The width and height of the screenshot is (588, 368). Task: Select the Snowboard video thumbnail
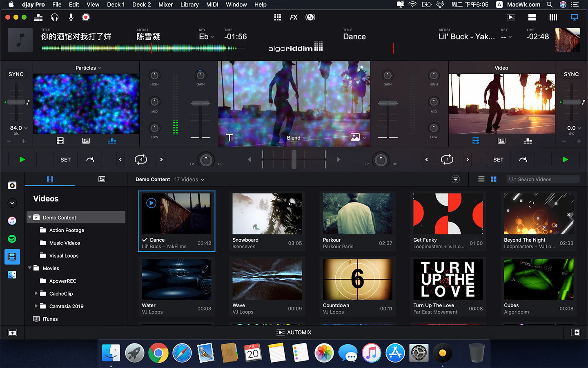pos(267,214)
